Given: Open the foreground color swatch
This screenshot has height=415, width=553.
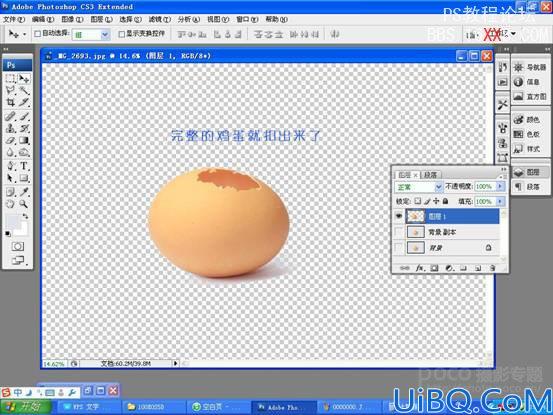Looking at the screenshot, I should click(11, 222).
